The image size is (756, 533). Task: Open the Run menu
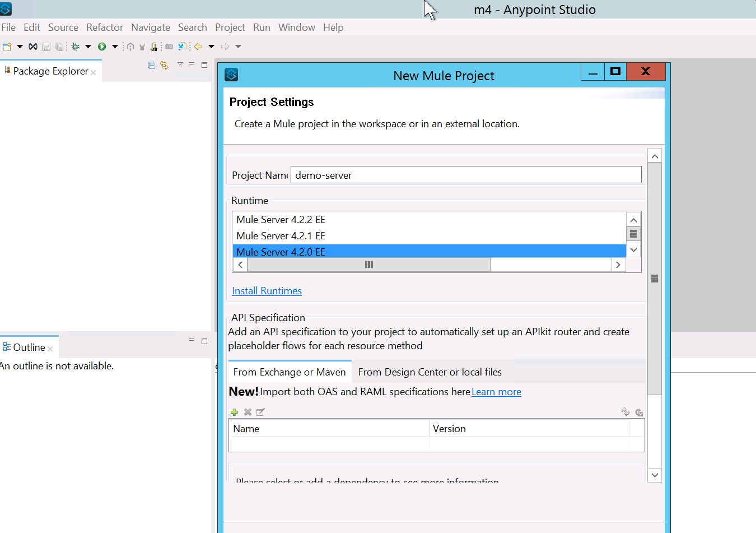(x=262, y=27)
